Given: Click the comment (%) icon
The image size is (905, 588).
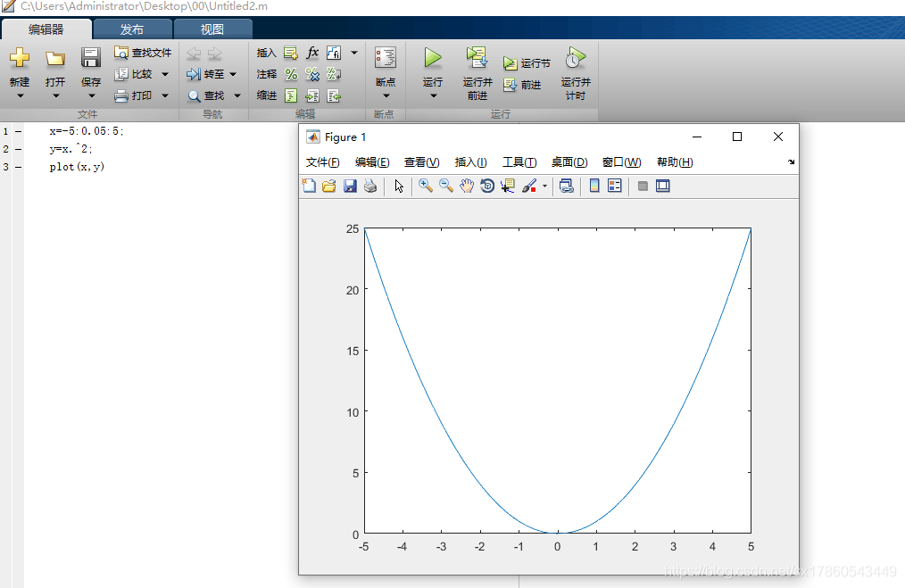Looking at the screenshot, I should point(292,74).
